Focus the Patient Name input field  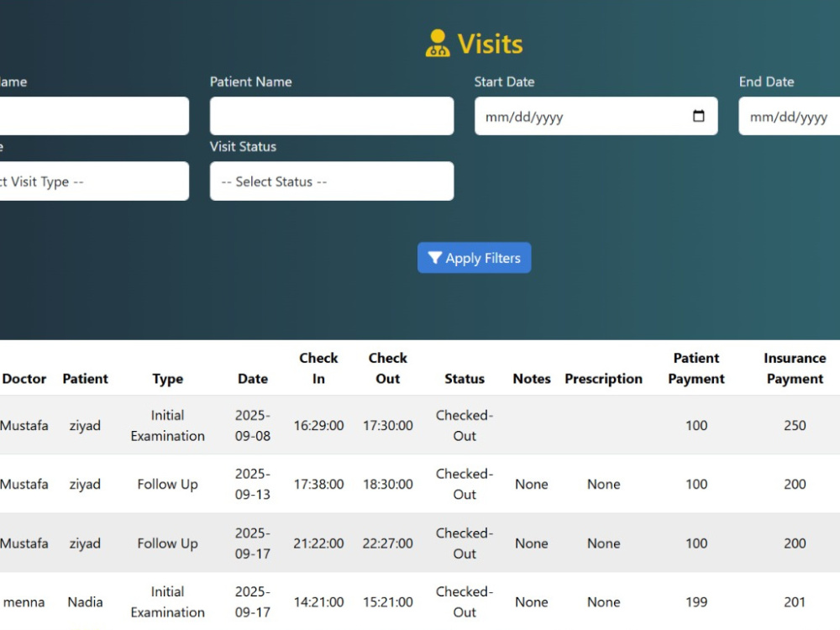coord(332,116)
